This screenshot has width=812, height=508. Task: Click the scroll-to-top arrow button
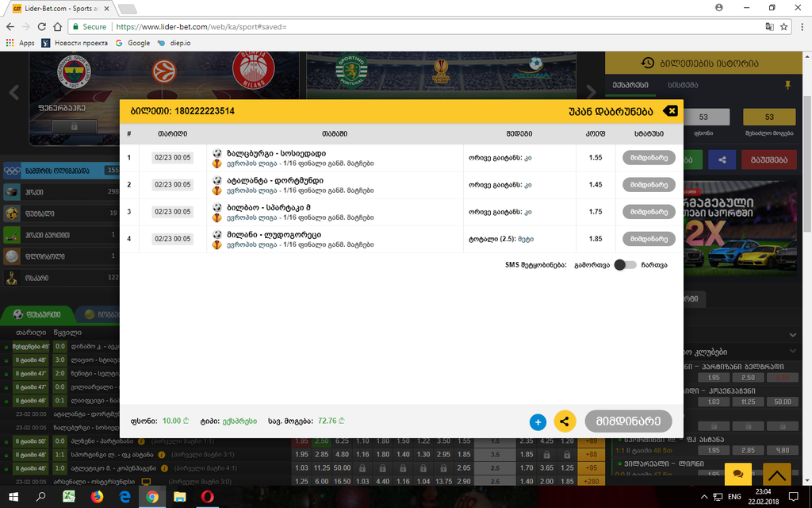pos(777,474)
